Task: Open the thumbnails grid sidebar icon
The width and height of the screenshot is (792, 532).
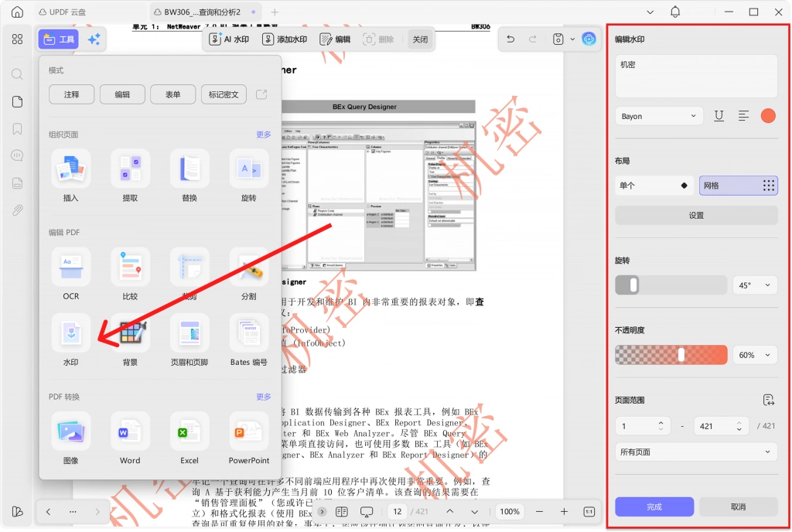Action: (x=17, y=39)
